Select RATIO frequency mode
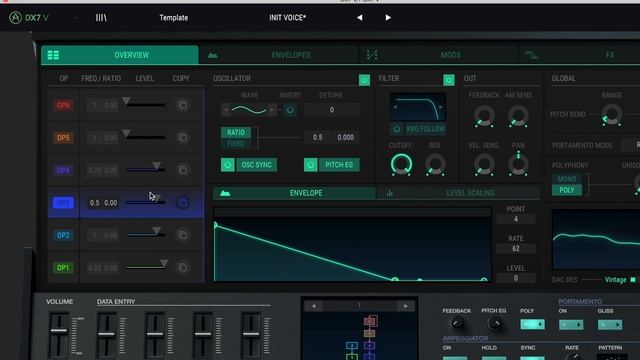640x360 pixels. point(236,132)
